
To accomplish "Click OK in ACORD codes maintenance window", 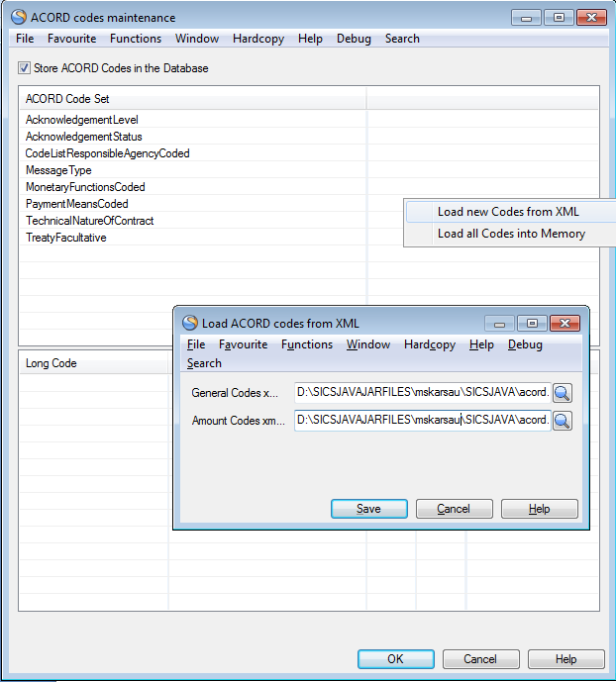I will coord(396,659).
